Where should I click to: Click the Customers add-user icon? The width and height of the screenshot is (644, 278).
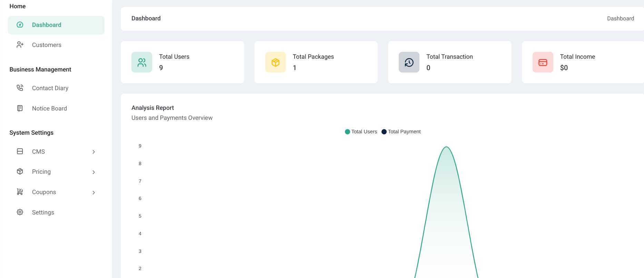click(x=20, y=45)
